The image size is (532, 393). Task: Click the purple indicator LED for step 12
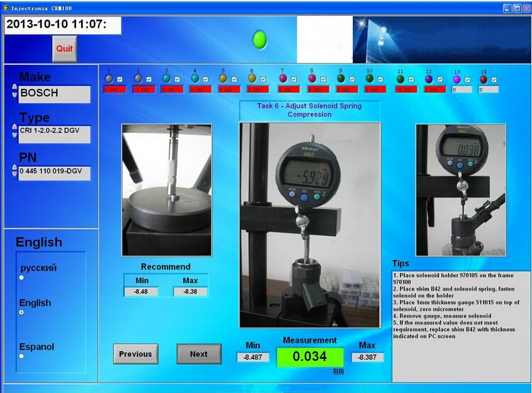click(429, 79)
